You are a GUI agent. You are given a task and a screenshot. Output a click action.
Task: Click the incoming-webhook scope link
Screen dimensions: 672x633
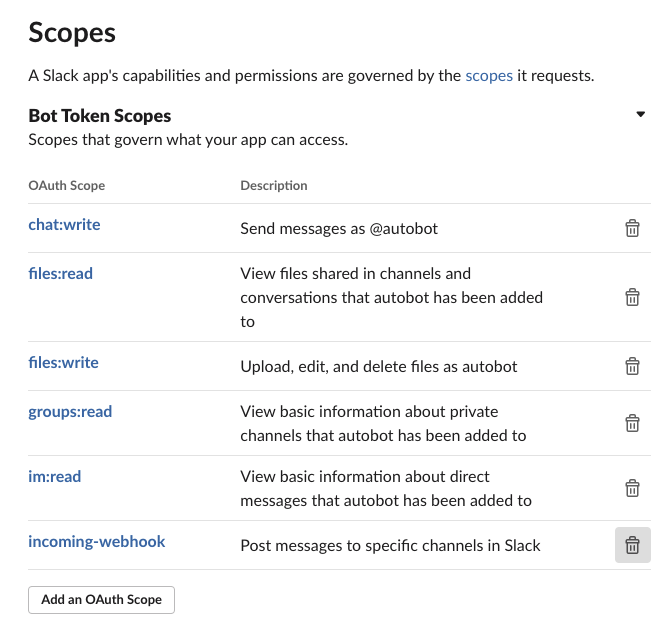(x=97, y=542)
